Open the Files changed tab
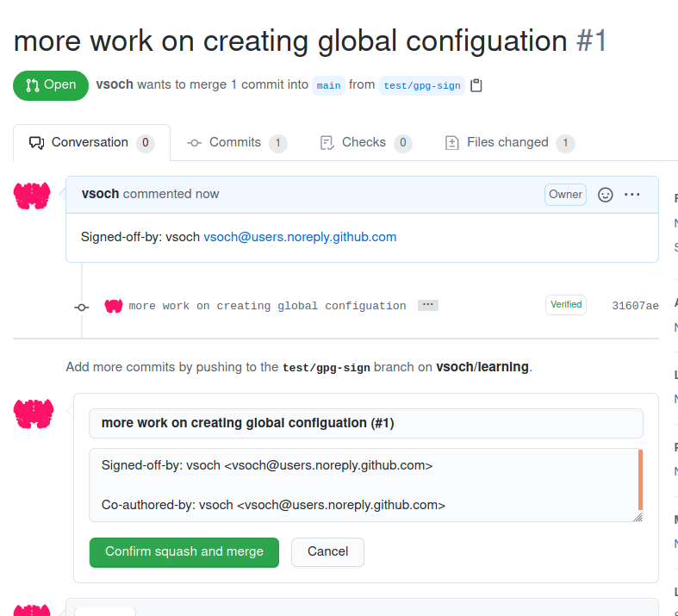Image resolution: width=678 pixels, height=616 pixels. click(x=510, y=143)
